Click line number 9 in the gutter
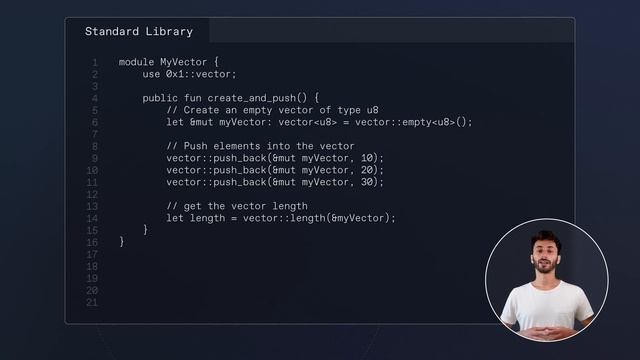The image size is (640, 360). 95,158
